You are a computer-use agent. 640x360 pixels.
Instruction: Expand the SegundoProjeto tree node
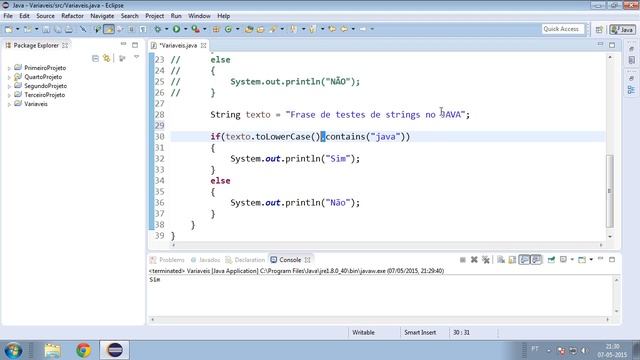(x=9, y=86)
